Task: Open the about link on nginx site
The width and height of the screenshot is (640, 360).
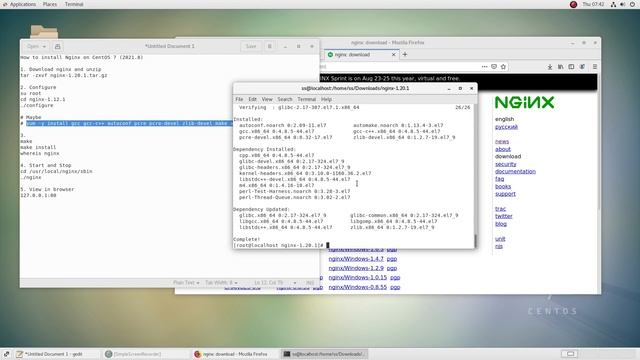Action: point(502,149)
